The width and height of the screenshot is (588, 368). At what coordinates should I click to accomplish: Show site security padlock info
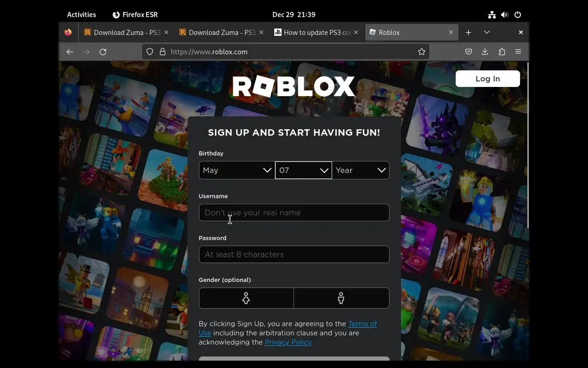pos(162,52)
